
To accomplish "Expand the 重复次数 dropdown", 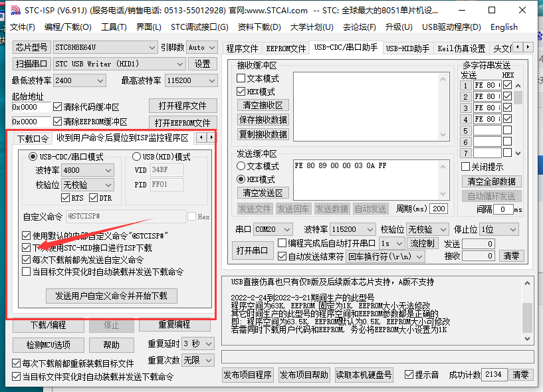I will (198, 361).
